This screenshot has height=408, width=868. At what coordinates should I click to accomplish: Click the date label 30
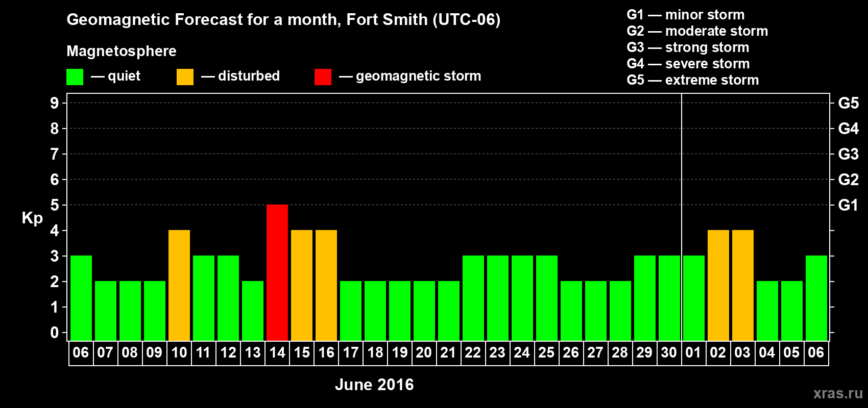[669, 352]
